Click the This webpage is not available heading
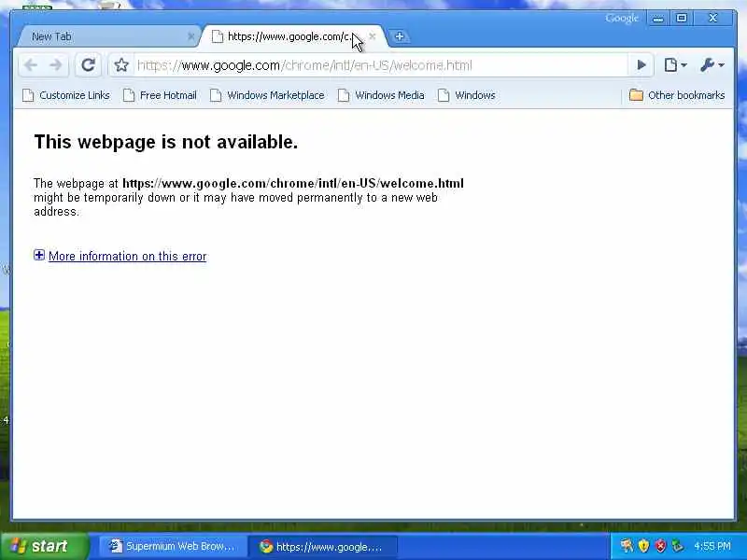 point(166,142)
